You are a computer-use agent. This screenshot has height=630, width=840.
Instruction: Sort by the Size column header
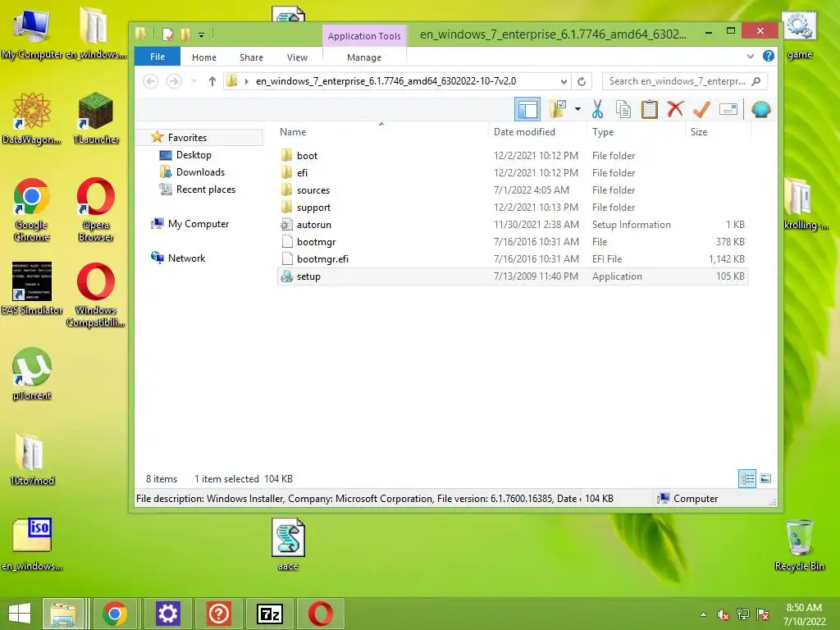[x=699, y=132]
